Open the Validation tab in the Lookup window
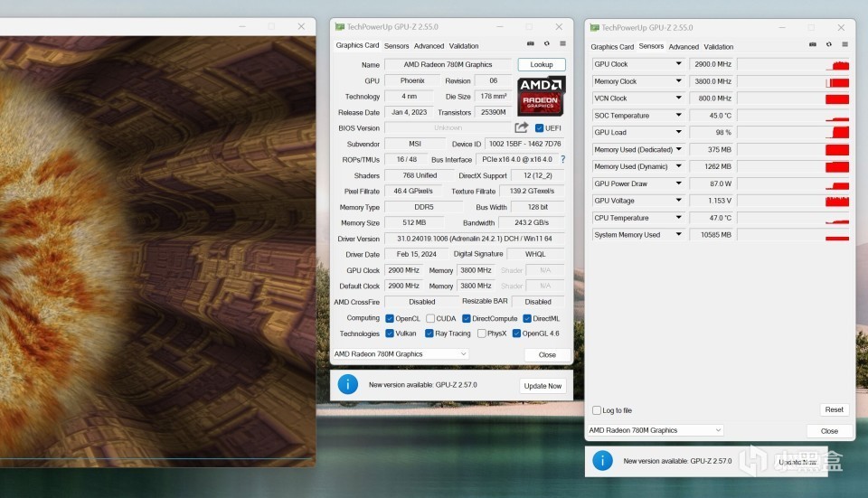 click(x=464, y=46)
